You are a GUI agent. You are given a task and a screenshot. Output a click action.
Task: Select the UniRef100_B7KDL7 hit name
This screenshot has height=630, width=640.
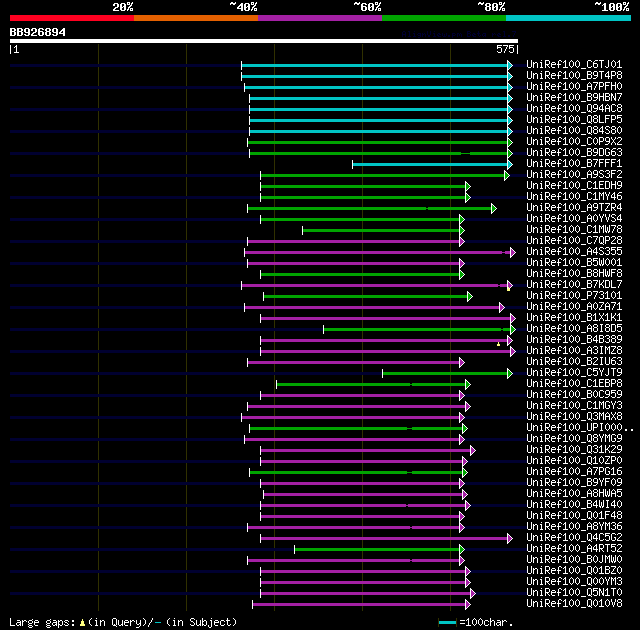pos(574,285)
